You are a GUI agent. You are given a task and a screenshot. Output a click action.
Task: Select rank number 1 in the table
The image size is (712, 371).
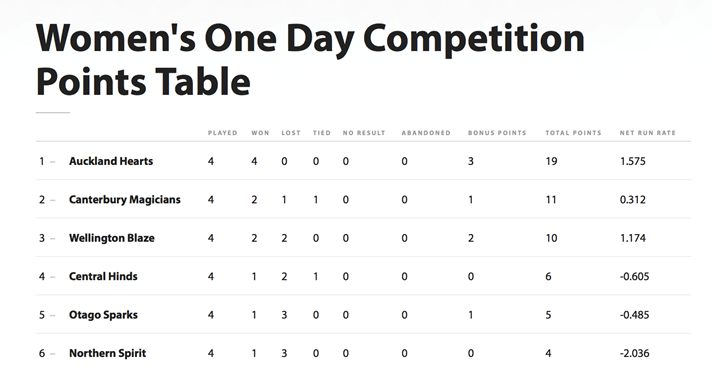click(x=42, y=161)
